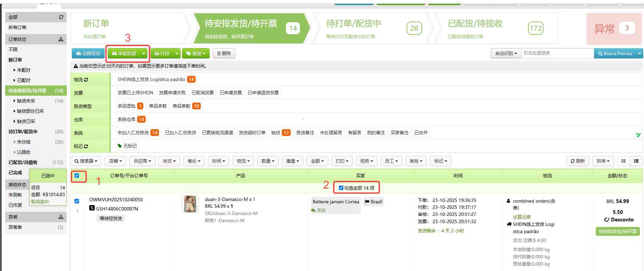Open the 搜索器 filter dropdown
The height and width of the screenshot is (271, 644).
(x=86, y=161)
